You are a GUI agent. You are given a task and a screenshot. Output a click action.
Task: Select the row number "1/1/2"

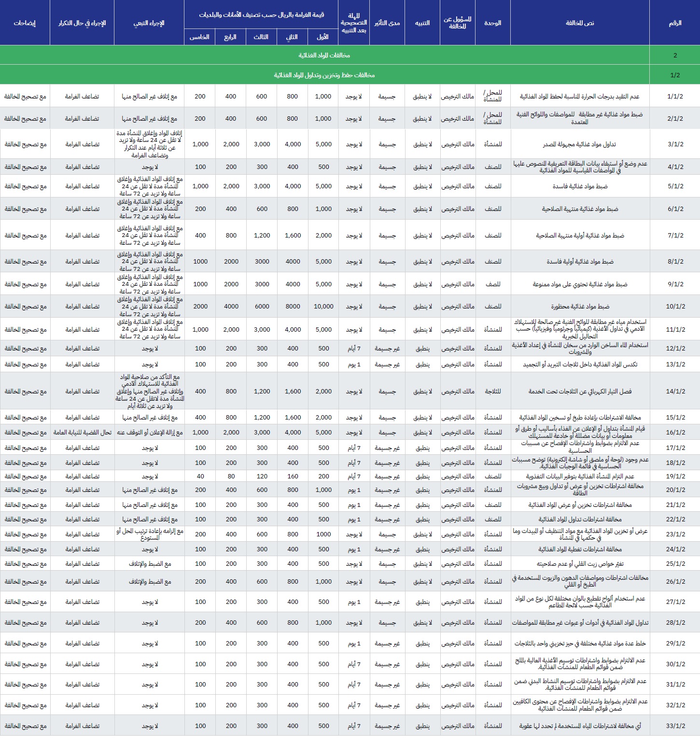pos(675,96)
